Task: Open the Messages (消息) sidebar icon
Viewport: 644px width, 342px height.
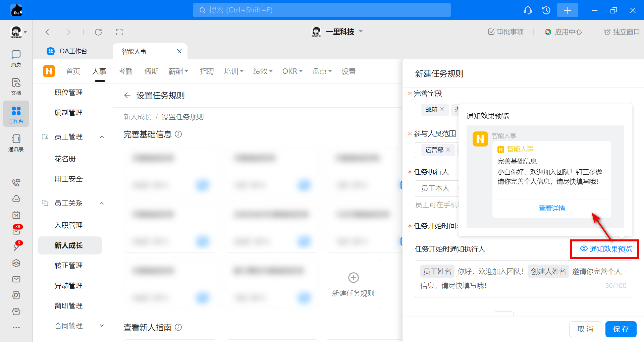Action: 16,58
